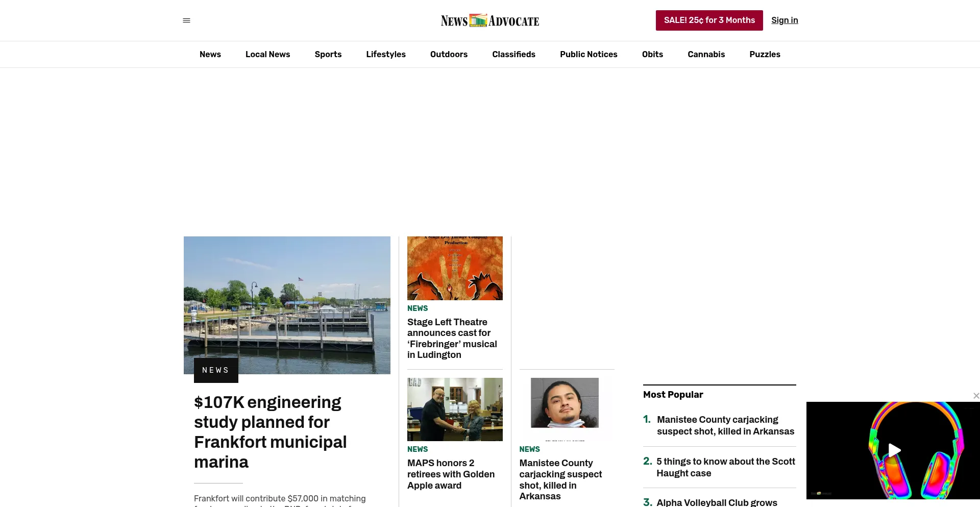Image resolution: width=980 pixels, height=507 pixels.
Task: Click the SALE 25¢ for 3 Months button
Action: click(709, 20)
